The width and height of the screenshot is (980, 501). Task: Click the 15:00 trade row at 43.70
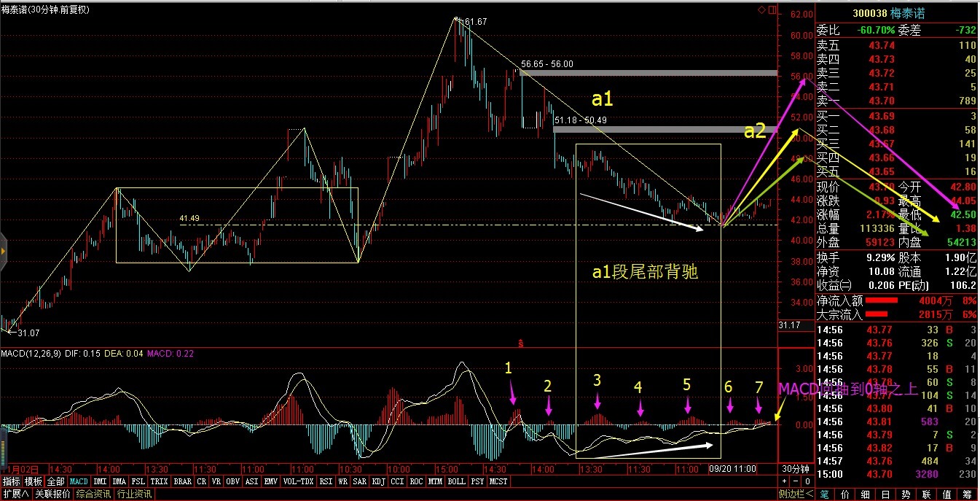pyautogui.click(x=897, y=475)
